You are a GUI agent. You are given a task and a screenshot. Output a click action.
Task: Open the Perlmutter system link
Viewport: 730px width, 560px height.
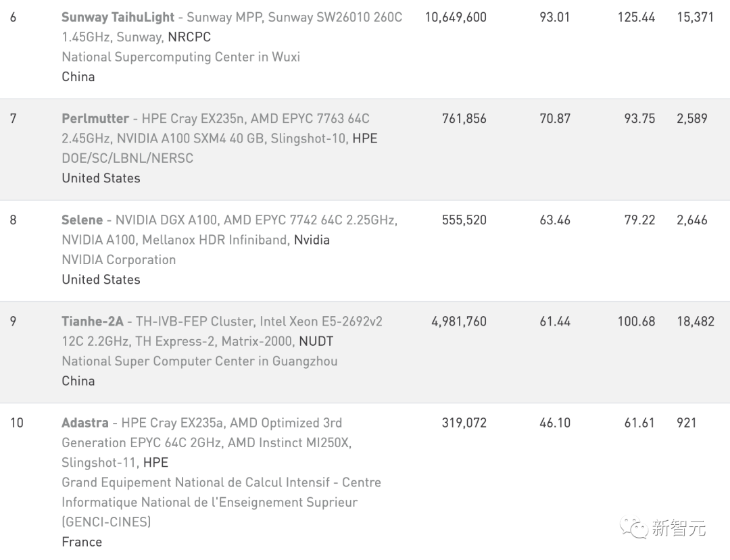tap(95, 119)
